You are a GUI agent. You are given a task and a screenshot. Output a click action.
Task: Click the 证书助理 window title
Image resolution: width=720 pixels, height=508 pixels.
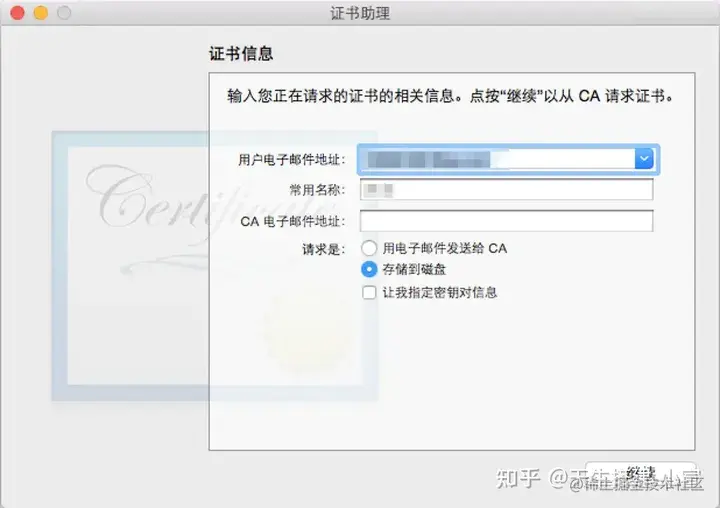(360, 13)
